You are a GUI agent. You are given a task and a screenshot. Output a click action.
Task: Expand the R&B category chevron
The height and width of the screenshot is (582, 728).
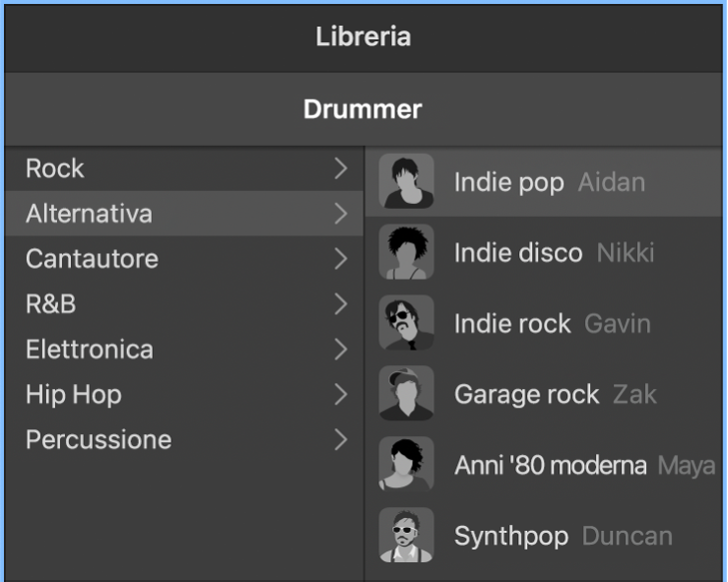[341, 304]
